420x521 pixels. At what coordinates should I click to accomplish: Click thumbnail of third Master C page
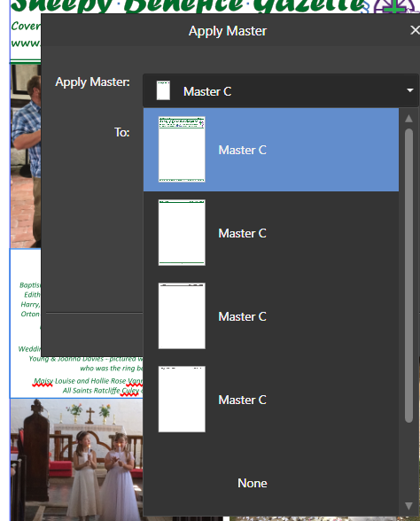coord(182,315)
